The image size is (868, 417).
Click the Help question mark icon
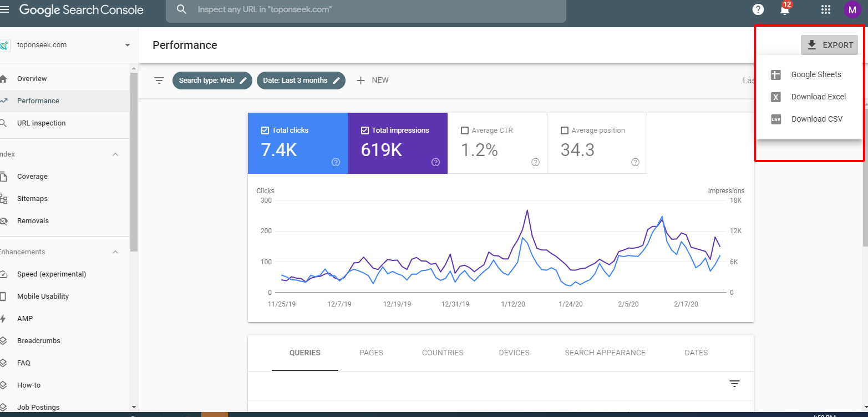coord(758,9)
